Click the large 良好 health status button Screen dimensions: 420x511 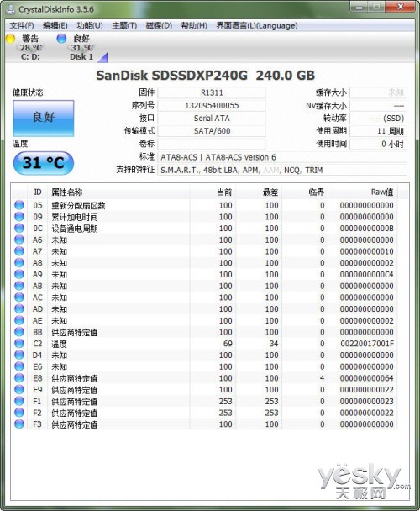pyautogui.click(x=44, y=118)
